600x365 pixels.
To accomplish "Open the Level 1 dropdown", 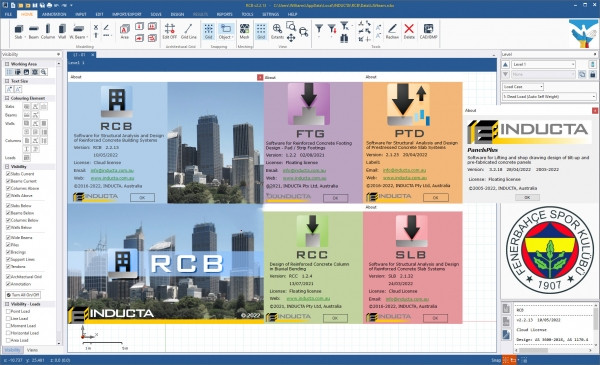I will click(543, 64).
